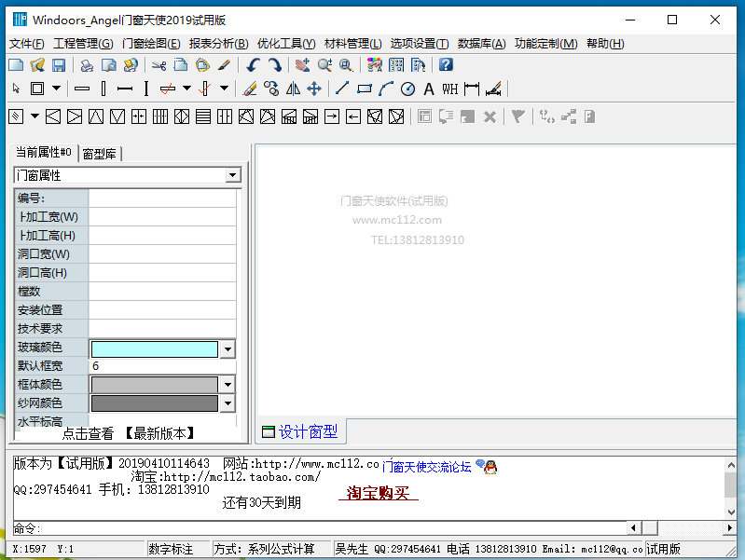Insert left-sliding arrow sash
Screen dimensions: 745x560
(x=353, y=116)
